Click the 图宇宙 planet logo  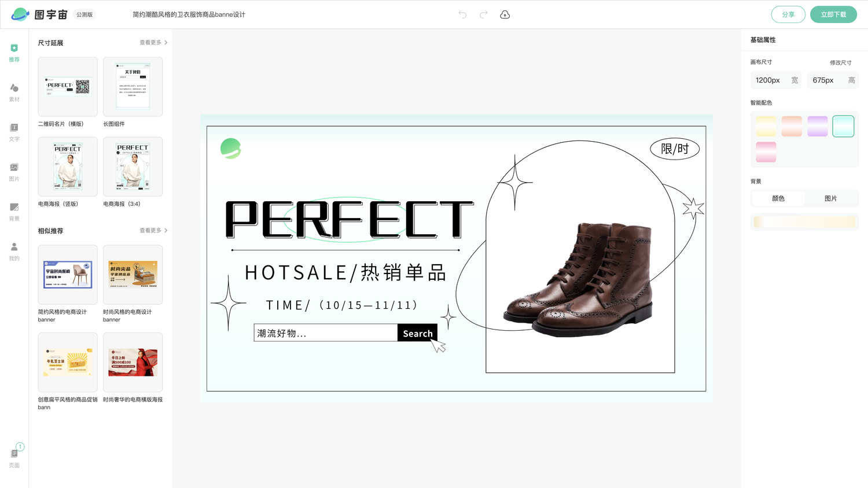(20, 14)
